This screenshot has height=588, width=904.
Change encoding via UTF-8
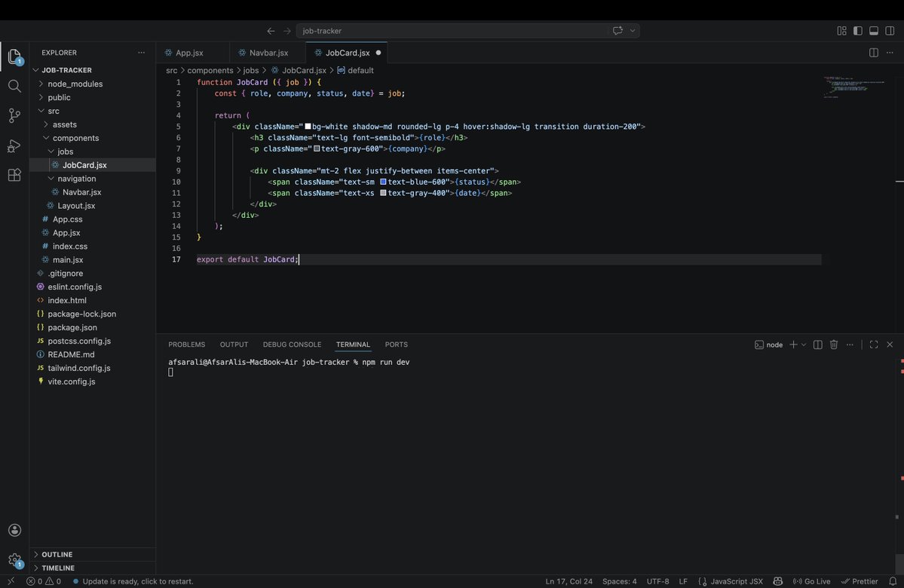tap(657, 581)
